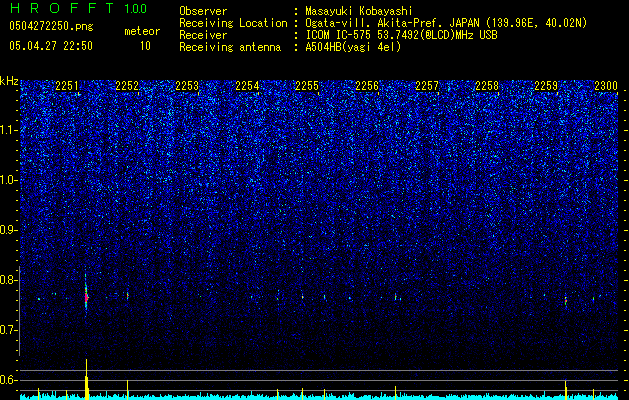Viewport: 629px width, 400px height.
Task: Click the 0.9 kHz axis label
Action: 9,230
